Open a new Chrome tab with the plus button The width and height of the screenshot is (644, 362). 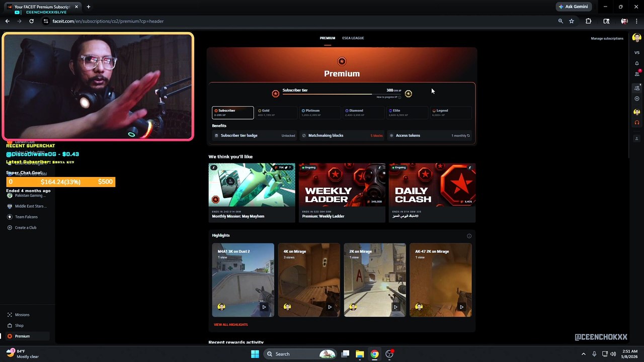click(89, 7)
